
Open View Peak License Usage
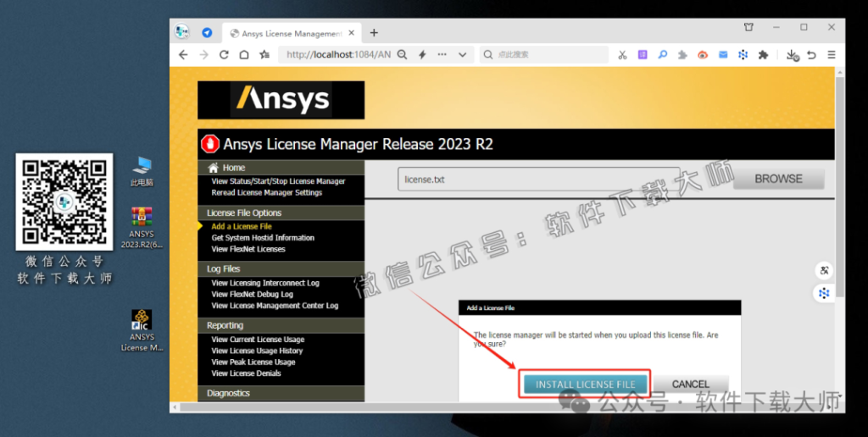coord(253,362)
